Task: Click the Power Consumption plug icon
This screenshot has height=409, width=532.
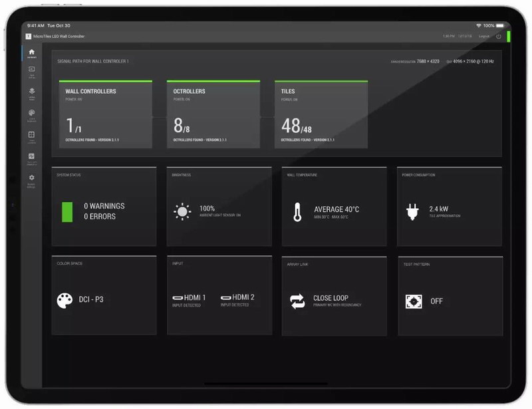Action: coord(413,211)
